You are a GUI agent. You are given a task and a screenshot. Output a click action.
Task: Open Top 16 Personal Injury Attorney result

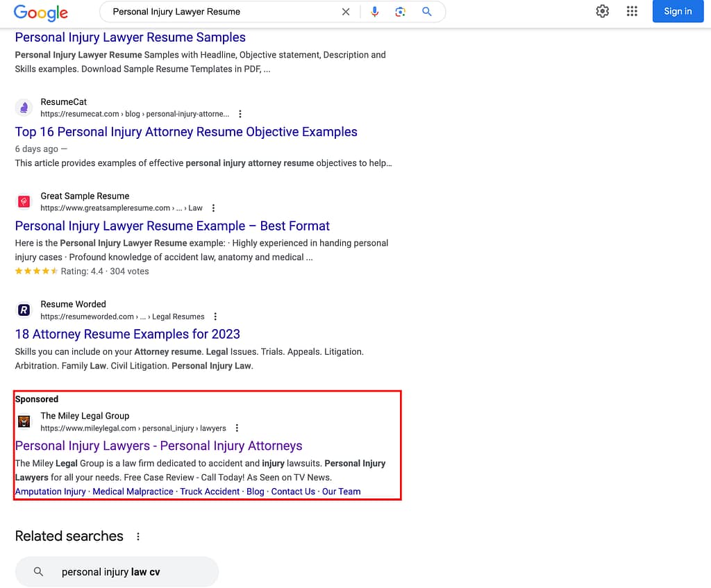pos(186,132)
